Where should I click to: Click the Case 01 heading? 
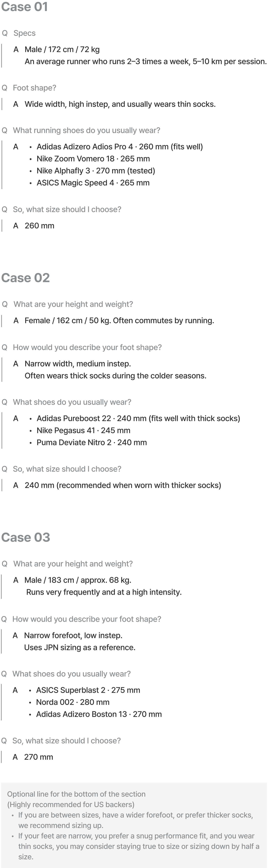(x=24, y=7)
